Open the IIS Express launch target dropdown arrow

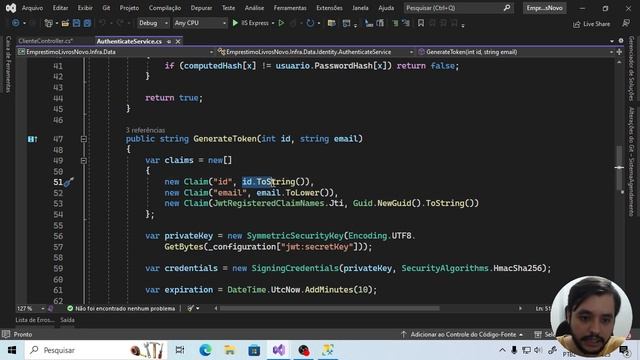pyautogui.click(x=273, y=23)
